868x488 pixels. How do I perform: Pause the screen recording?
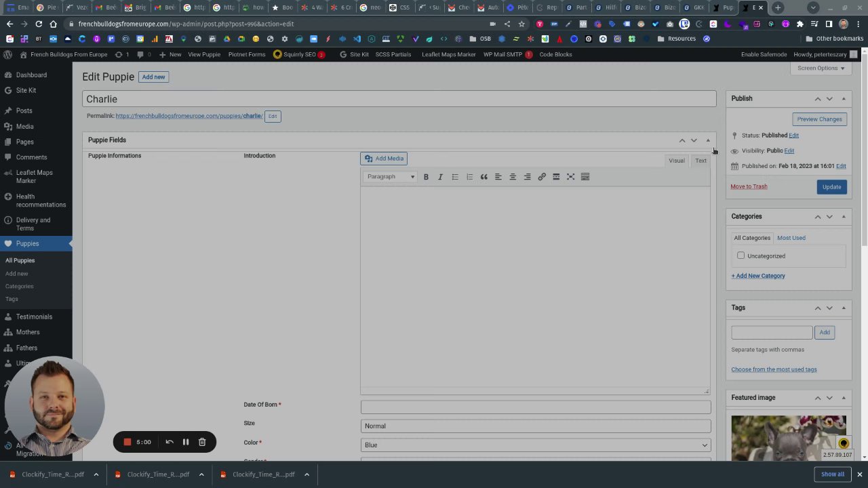[186, 442]
